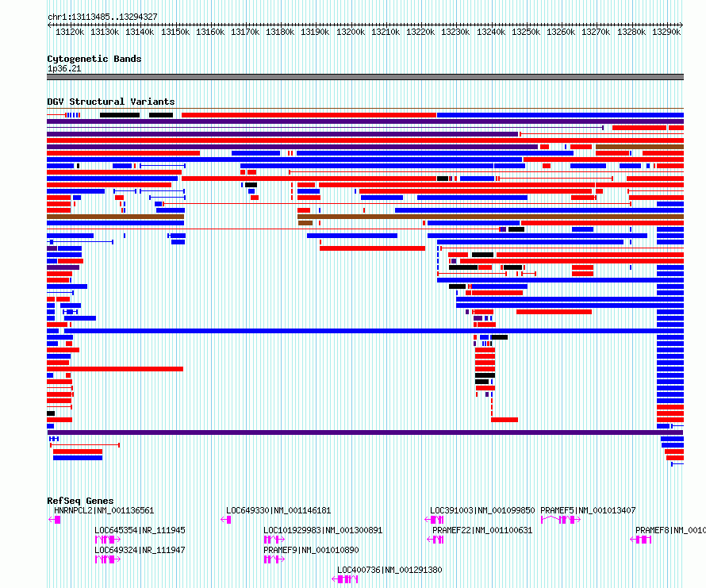Click the 13170k ruler position
This screenshot has height=588, width=706.
click(x=245, y=32)
